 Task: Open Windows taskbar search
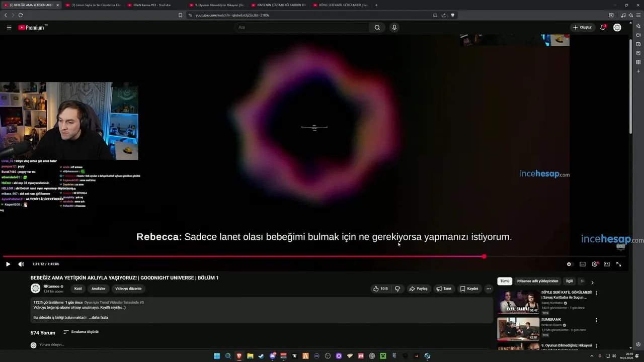(x=228, y=356)
